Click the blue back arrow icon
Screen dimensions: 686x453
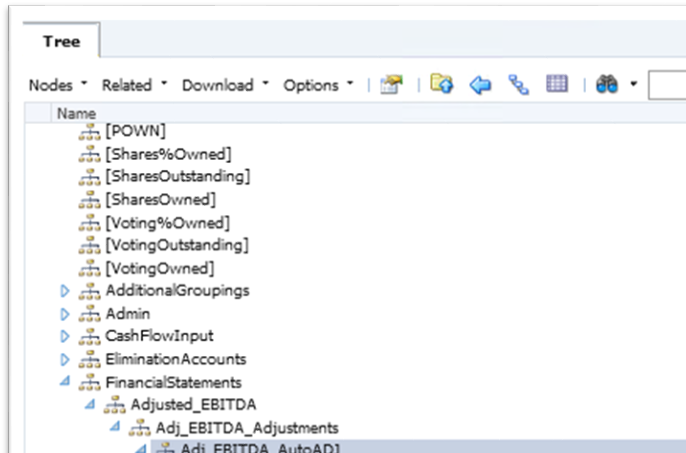tap(481, 85)
